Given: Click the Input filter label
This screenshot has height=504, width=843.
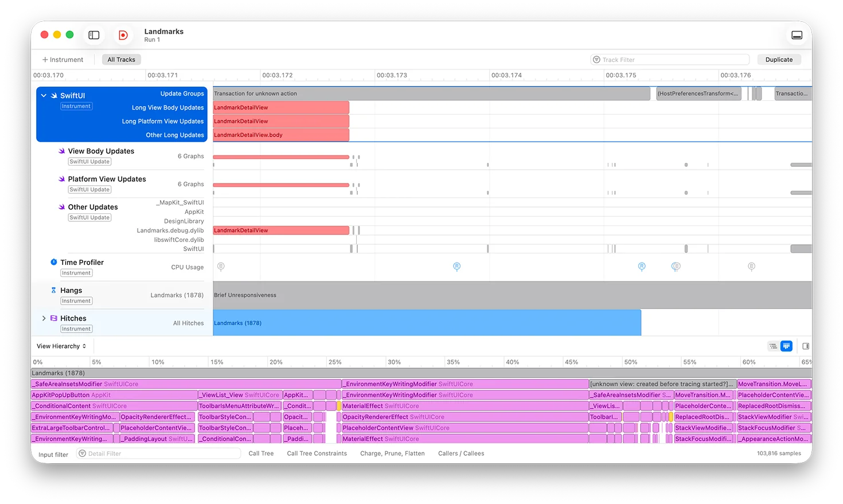Looking at the screenshot, I should click(53, 455).
